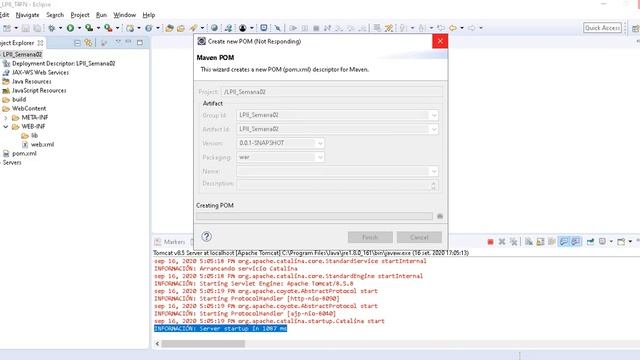Image resolution: width=640 pixels, height=360 pixels.
Task: Click the Creating POM progress bar
Action: tap(314, 216)
